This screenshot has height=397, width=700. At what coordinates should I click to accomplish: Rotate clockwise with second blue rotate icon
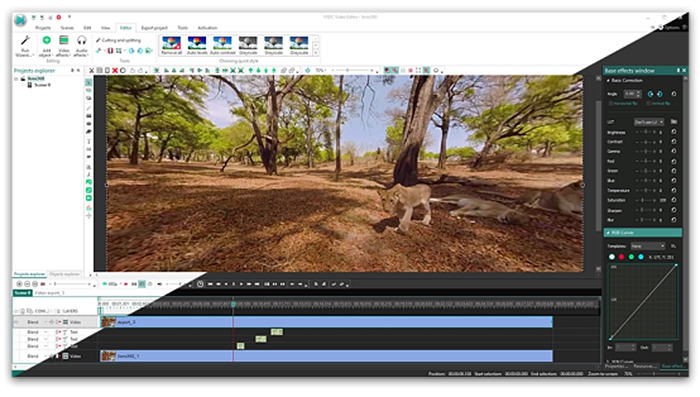coord(660,94)
